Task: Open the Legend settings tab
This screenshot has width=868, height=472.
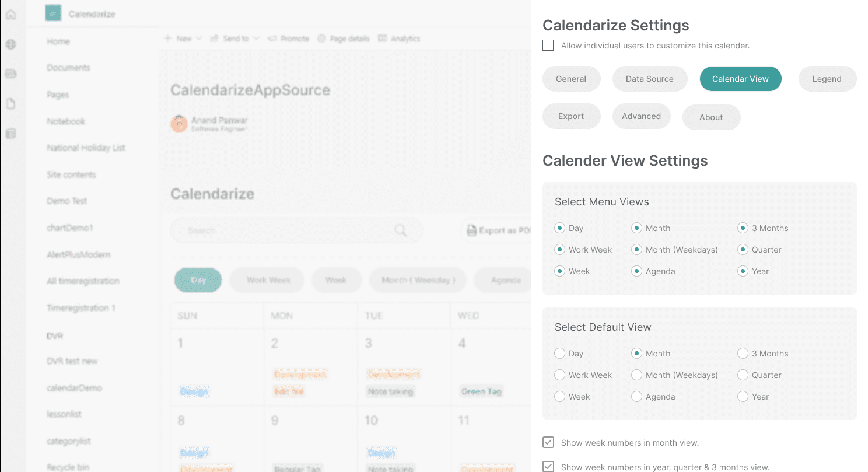Action: 827,79
